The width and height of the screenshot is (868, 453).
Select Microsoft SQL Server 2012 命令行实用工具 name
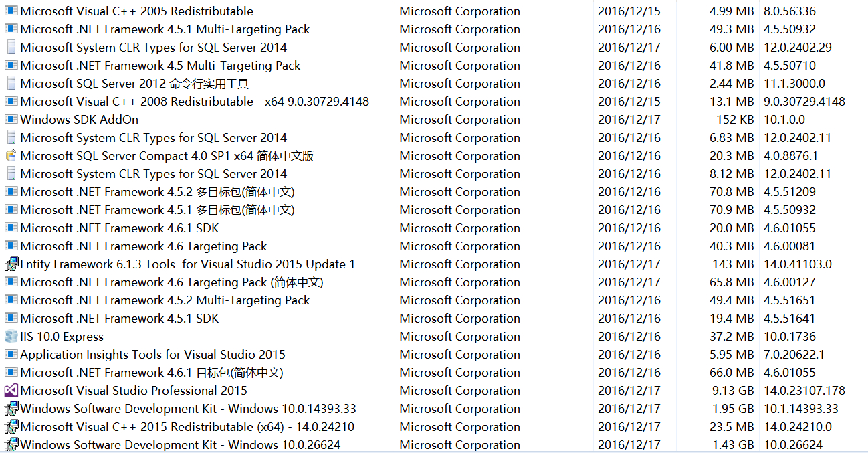[134, 84]
